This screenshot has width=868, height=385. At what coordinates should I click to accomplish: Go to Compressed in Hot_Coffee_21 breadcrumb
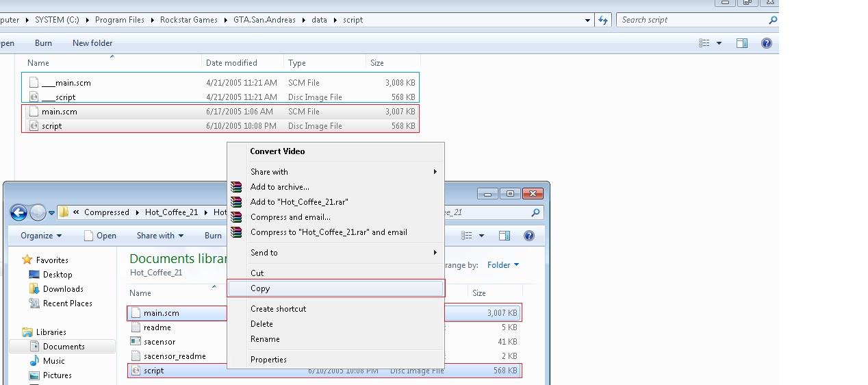pos(107,212)
